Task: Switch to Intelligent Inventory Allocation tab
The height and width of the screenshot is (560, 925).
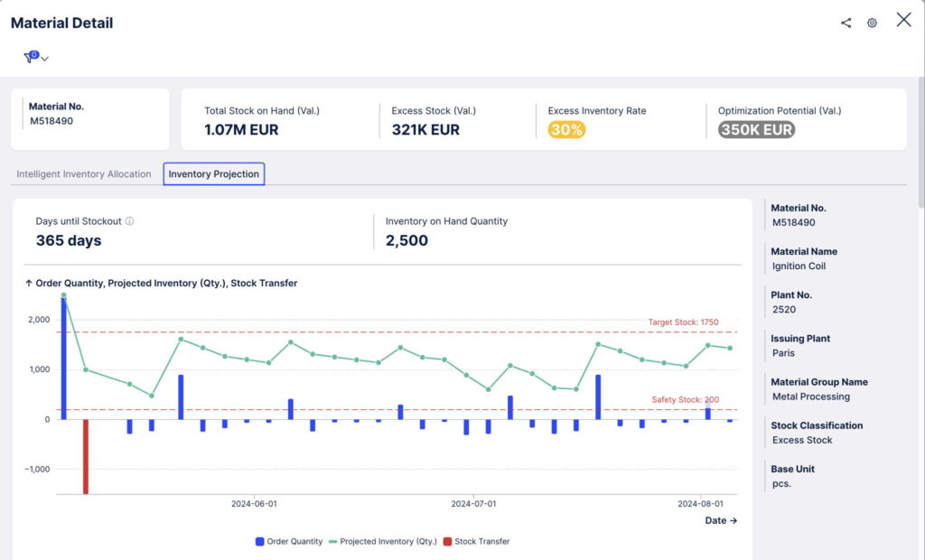Action: pos(84,174)
